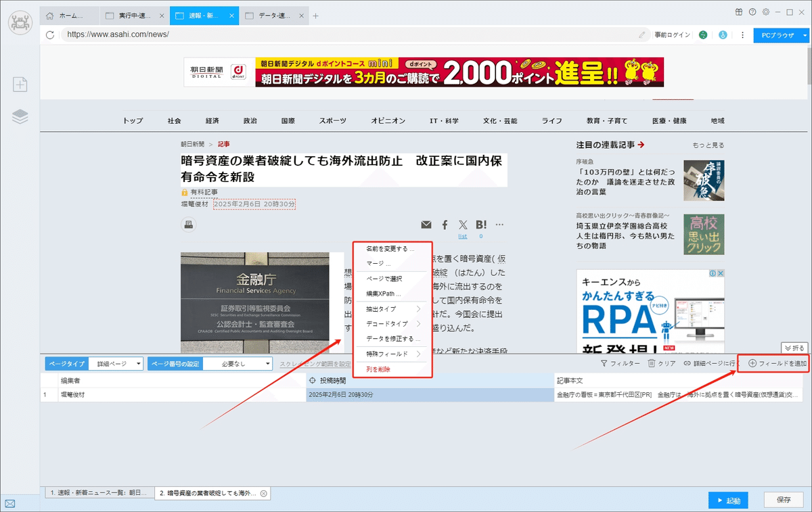
Task: Click the Hatena B! bookmark icon
Action: click(481, 225)
